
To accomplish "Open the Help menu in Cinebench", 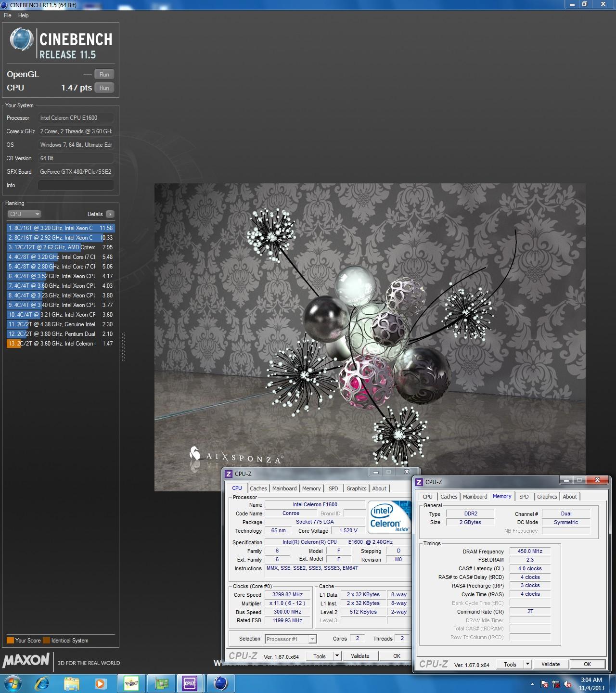I will [x=23, y=15].
